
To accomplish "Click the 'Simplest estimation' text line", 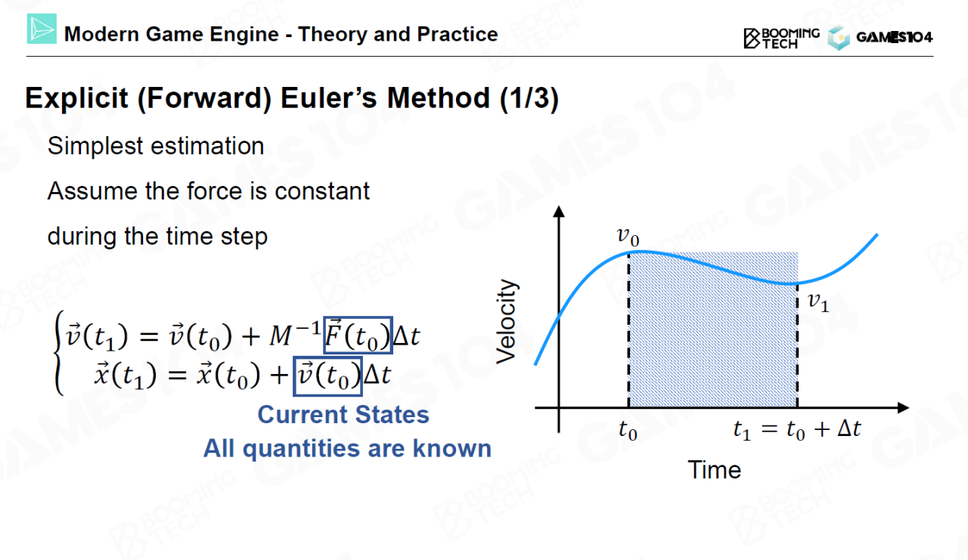I will click(156, 146).
